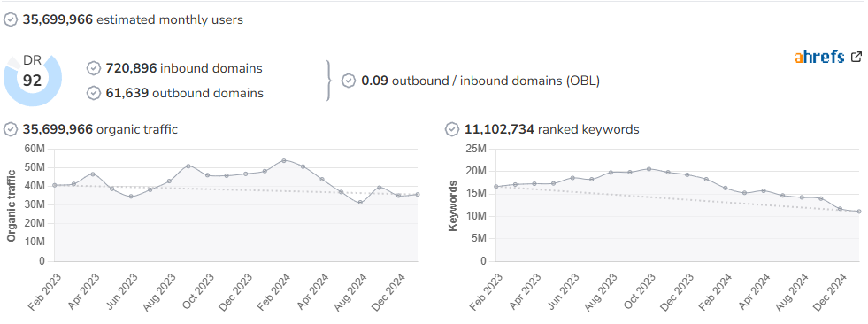Click the Jun 2023 label under keywords chart

coord(563,292)
